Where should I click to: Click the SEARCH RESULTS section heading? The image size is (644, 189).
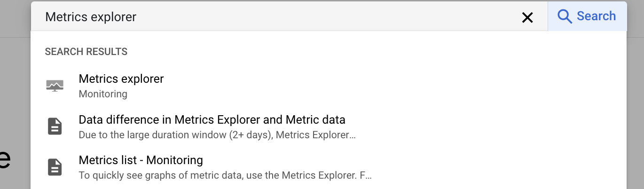(x=86, y=52)
